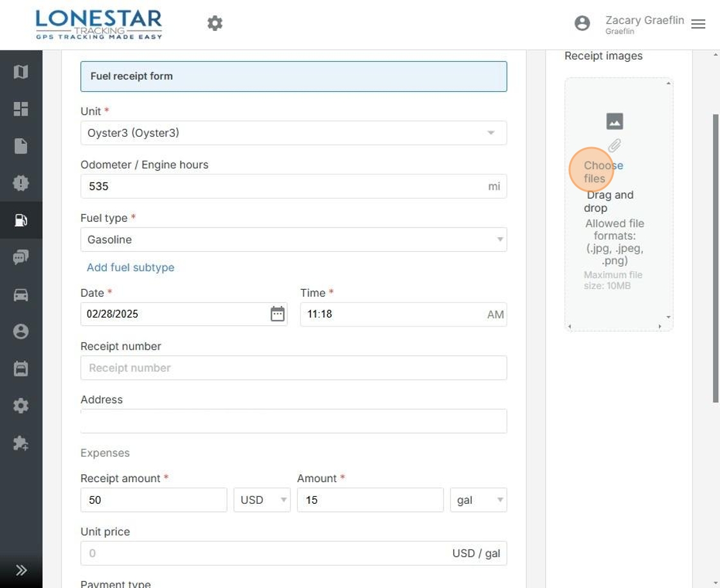This screenshot has width=720, height=588.
Task: Open the reports document icon
Action: tap(21, 146)
